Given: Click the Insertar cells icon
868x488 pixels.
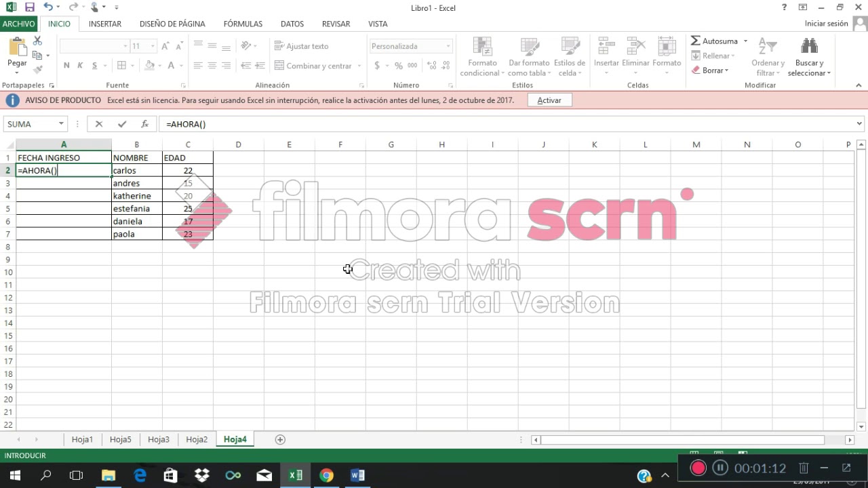Looking at the screenshot, I should tap(606, 46).
